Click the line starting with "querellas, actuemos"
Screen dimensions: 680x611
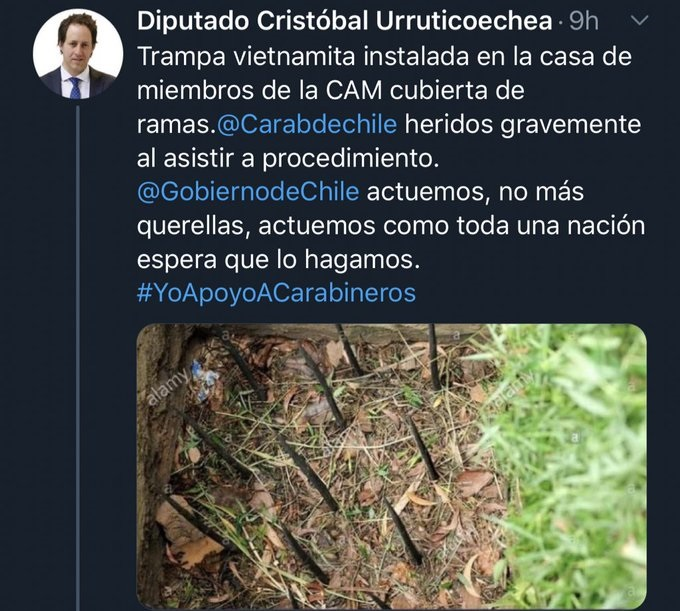[391, 226]
